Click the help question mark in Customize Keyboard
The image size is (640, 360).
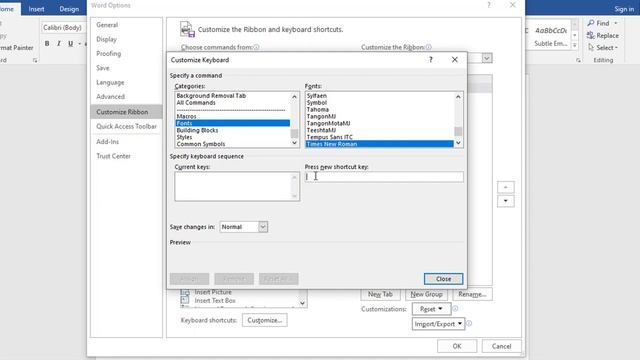pos(431,60)
